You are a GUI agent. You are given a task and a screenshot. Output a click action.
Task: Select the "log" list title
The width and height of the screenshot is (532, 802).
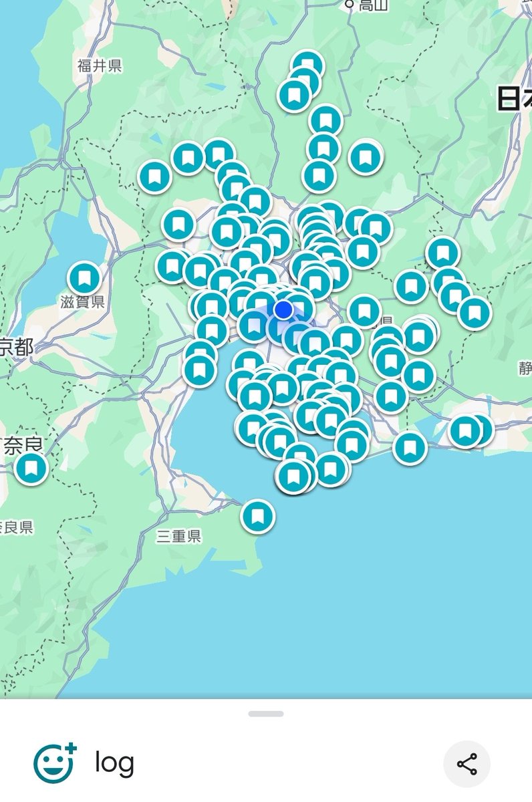click(114, 763)
